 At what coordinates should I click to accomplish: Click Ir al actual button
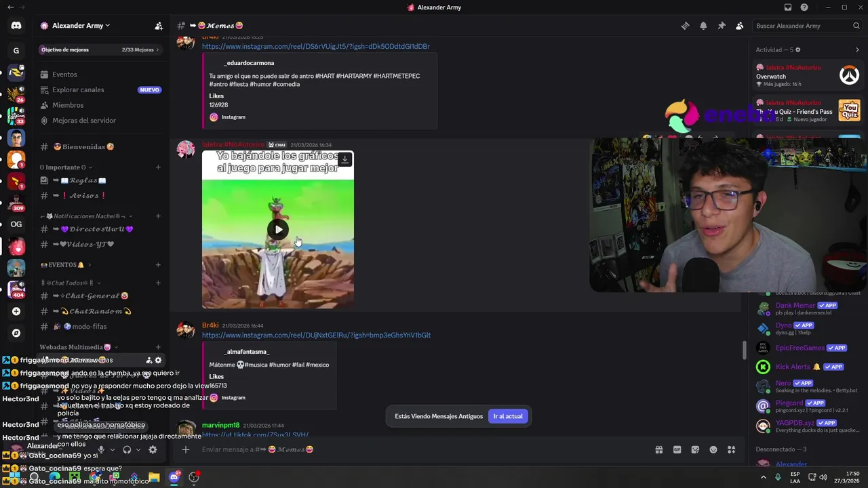(508, 416)
